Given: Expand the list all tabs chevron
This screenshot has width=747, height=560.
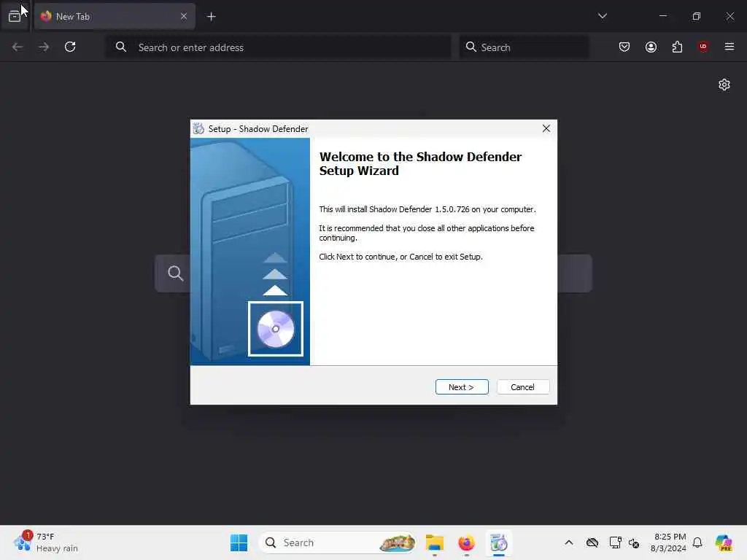Looking at the screenshot, I should [602, 16].
